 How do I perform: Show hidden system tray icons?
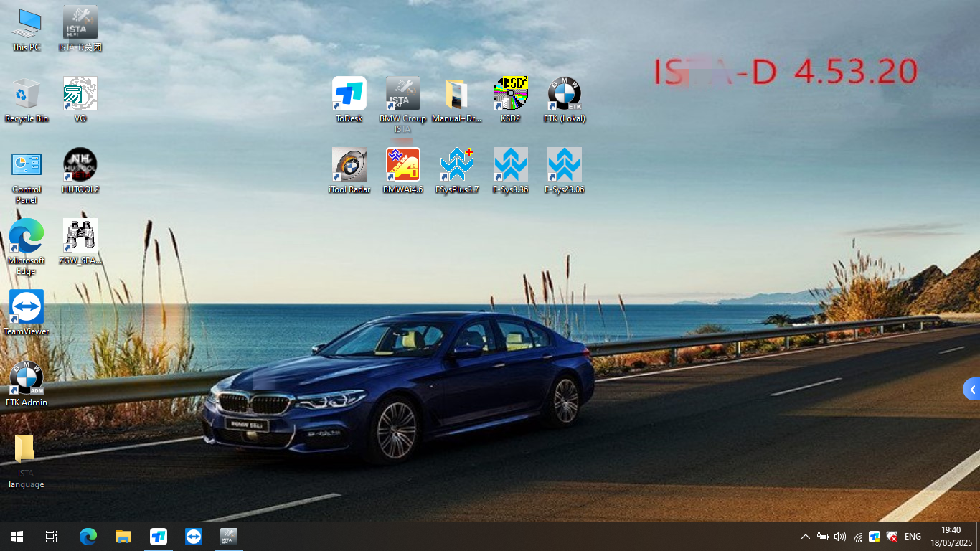click(805, 537)
